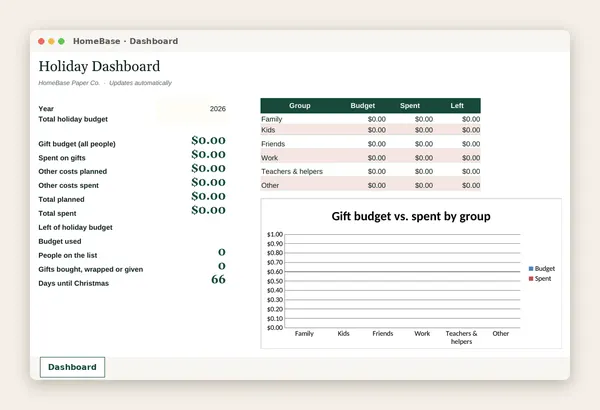Click the Kids category label on chart axis
Screen dimensions: 600x410
pyautogui.click(x=344, y=333)
